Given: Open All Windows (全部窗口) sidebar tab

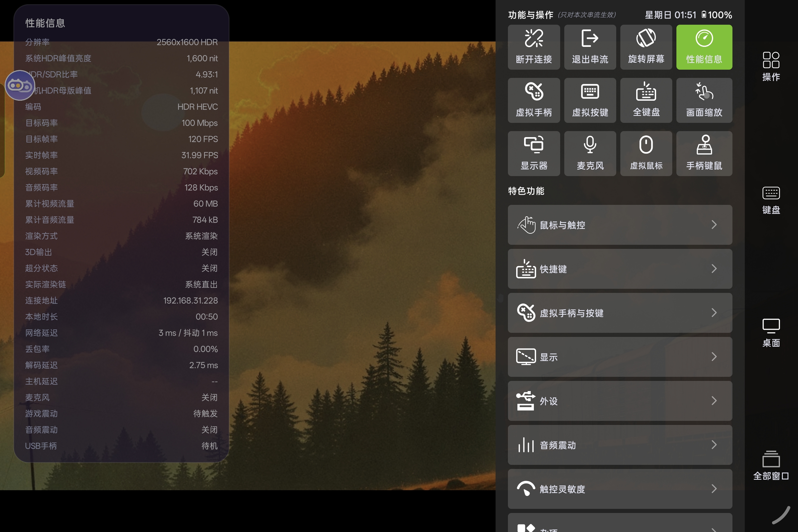Looking at the screenshot, I should pyautogui.click(x=771, y=465).
